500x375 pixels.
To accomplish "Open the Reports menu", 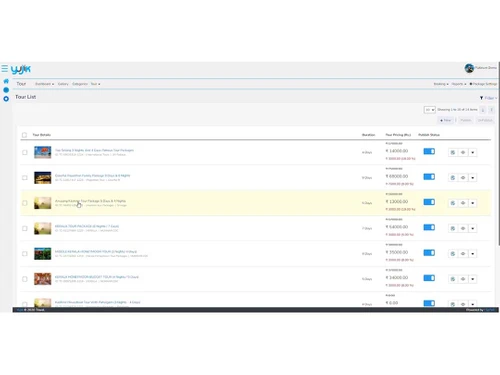I will (x=459, y=84).
